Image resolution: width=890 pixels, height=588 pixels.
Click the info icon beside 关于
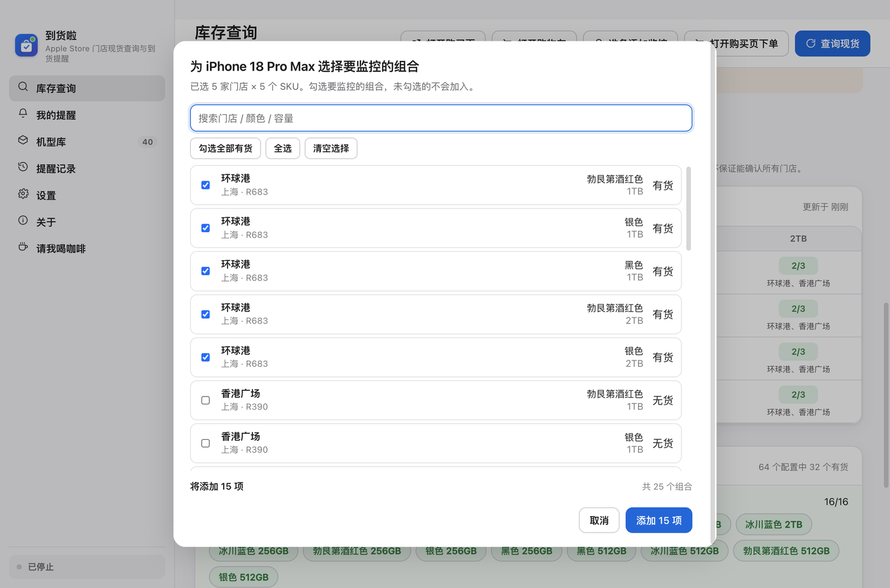point(23,221)
